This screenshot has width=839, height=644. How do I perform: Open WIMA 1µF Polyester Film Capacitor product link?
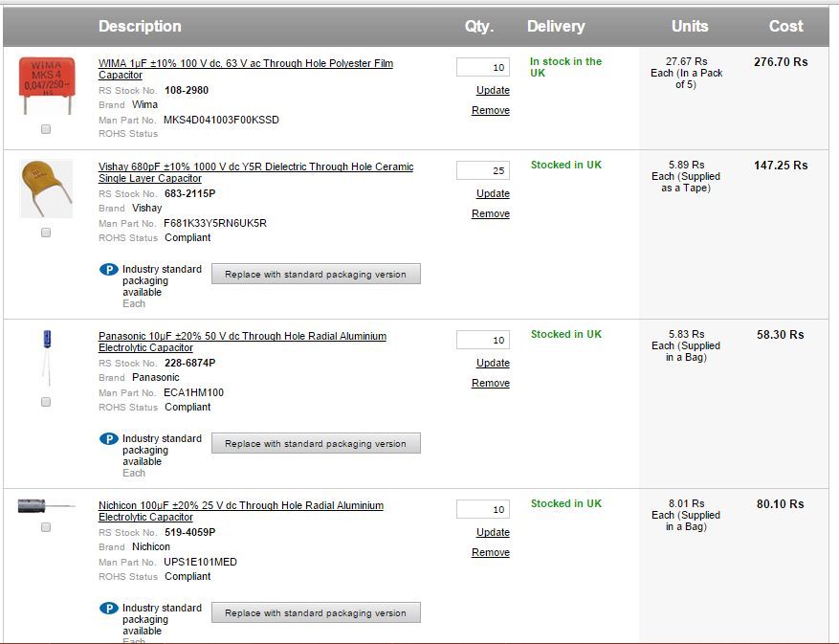point(246,69)
